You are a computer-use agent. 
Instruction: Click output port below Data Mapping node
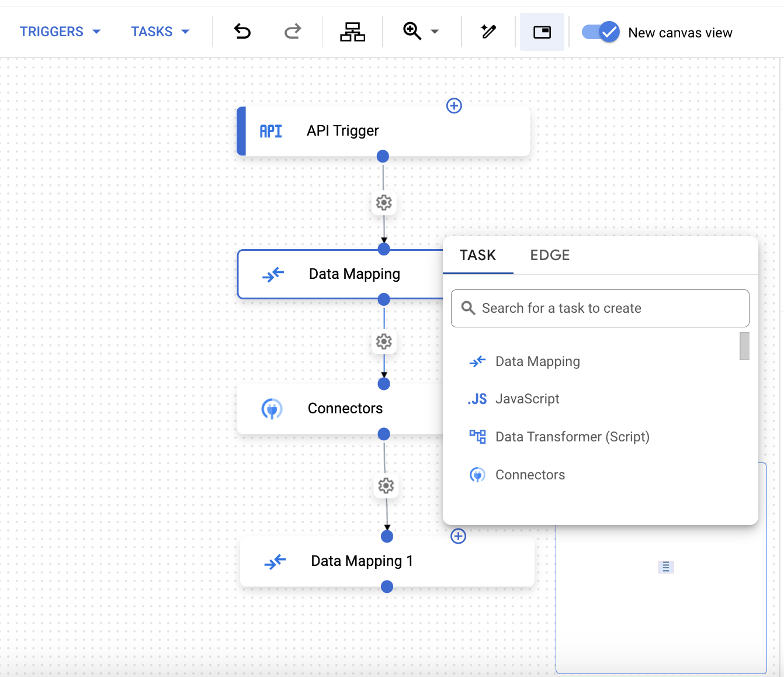pyautogui.click(x=384, y=299)
